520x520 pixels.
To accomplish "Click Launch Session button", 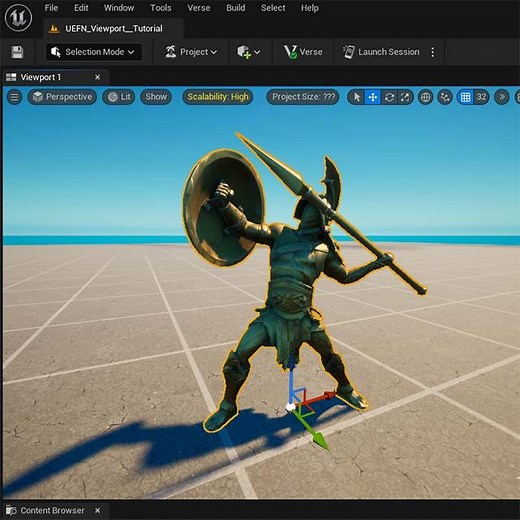I will click(x=381, y=52).
